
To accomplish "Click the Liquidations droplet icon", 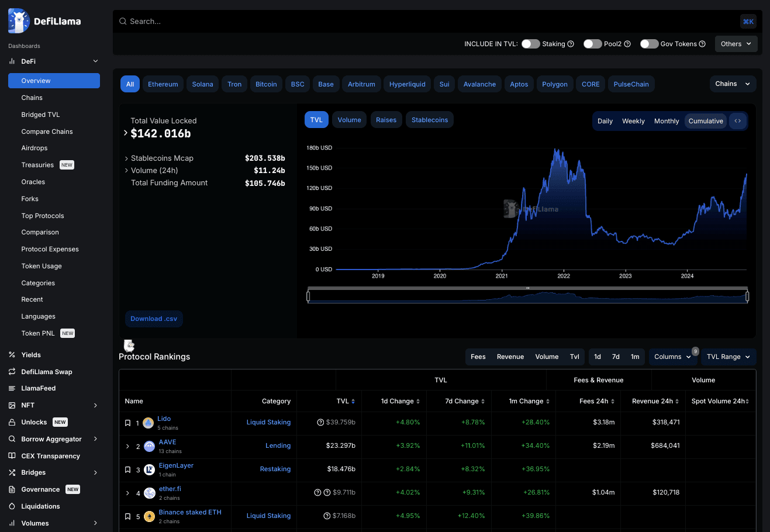I will 12,506.
